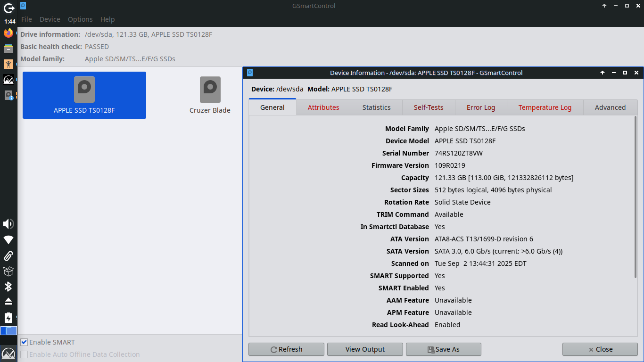644x362 pixels.
Task: Open the Device menu
Action: 49,19
